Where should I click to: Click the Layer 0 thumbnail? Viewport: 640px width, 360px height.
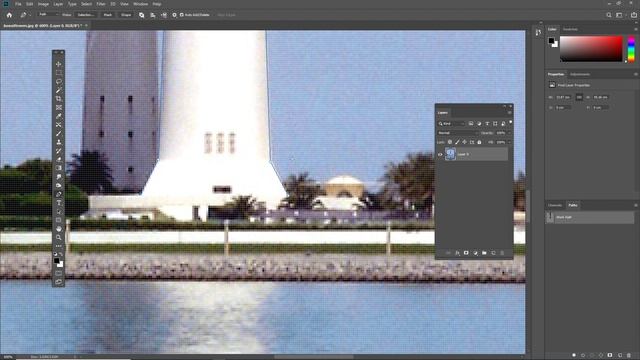[450, 154]
